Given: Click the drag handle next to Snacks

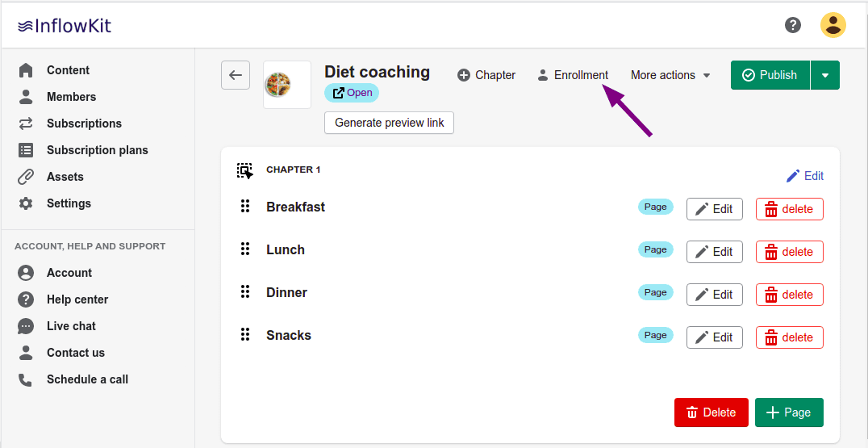Looking at the screenshot, I should (245, 335).
